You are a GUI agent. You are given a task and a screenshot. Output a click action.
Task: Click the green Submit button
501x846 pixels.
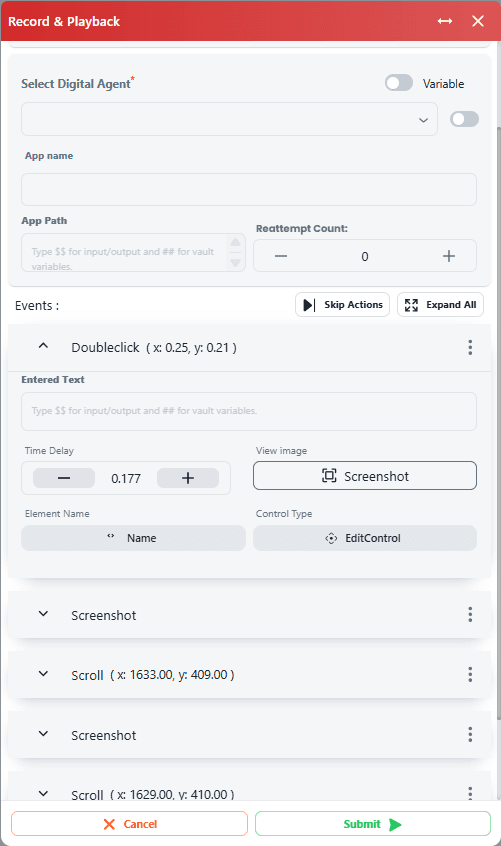(373, 824)
